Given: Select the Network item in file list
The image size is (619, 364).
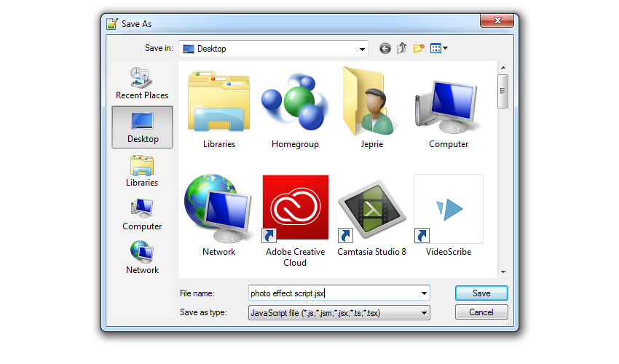Looking at the screenshot, I should 218,215.
